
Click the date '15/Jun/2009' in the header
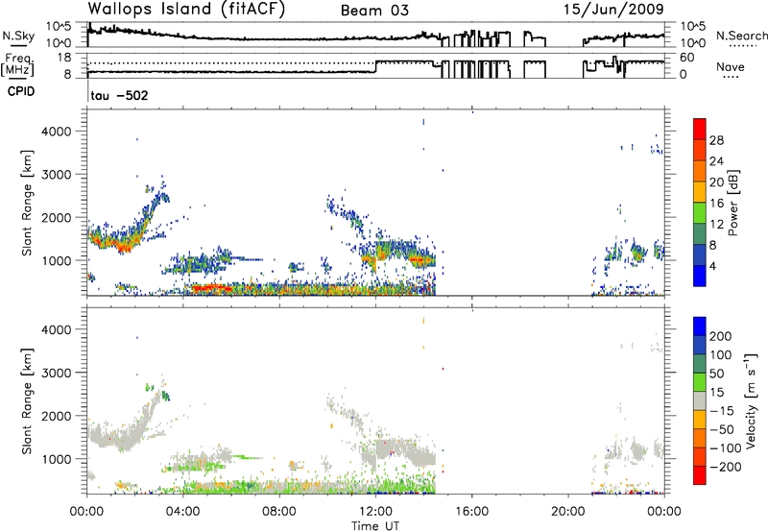click(613, 10)
